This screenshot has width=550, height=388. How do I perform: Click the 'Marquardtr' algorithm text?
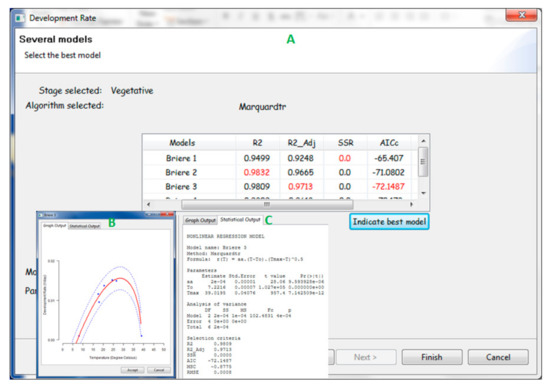(262, 107)
